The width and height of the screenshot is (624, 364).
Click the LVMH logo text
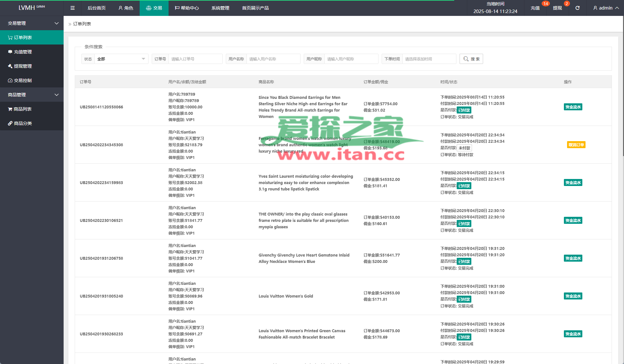pyautogui.click(x=27, y=8)
